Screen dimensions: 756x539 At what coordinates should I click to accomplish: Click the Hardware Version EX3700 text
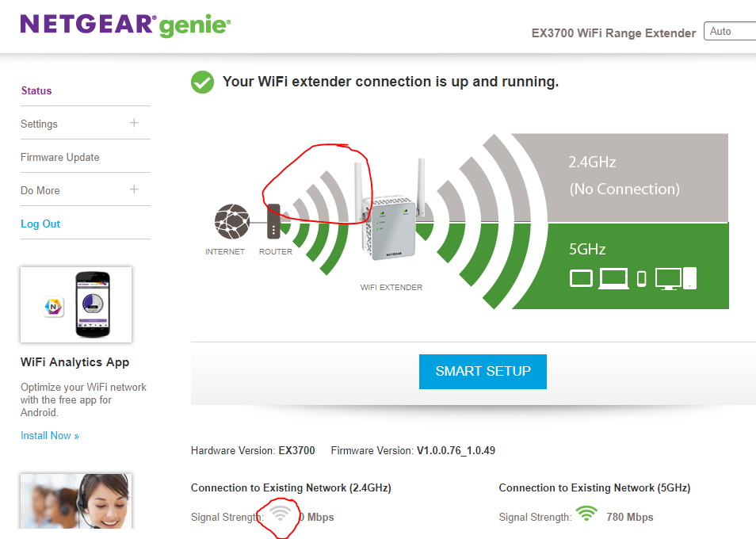(x=253, y=450)
